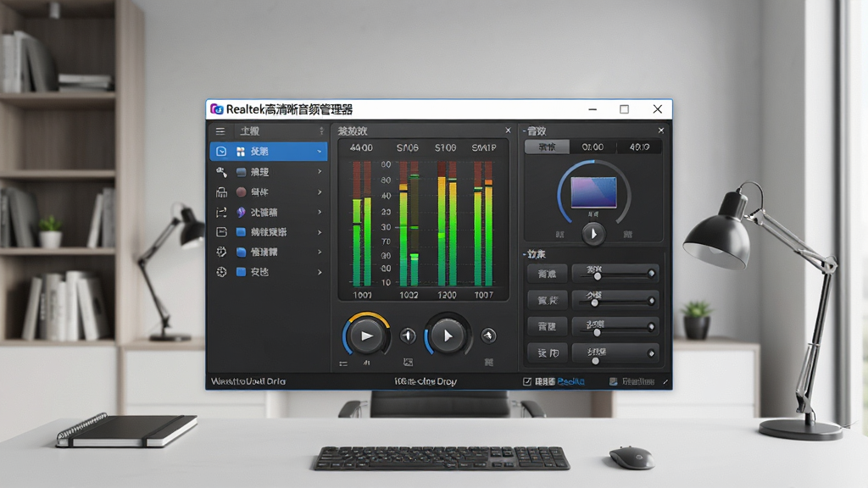Select the "S106" meter column header

[408, 147]
